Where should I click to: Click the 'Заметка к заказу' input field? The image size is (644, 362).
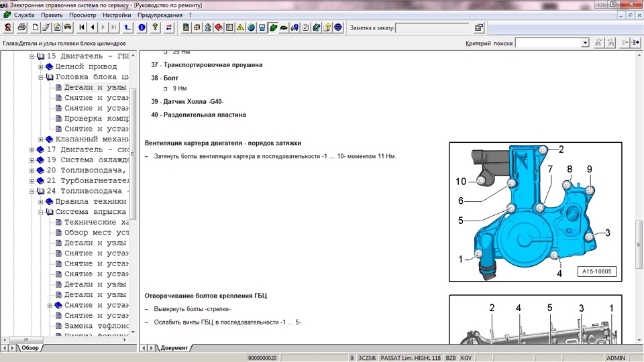432,27
